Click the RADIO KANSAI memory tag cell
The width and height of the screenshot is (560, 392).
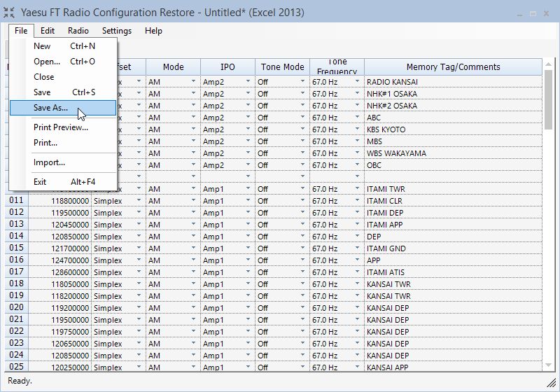[453, 82]
